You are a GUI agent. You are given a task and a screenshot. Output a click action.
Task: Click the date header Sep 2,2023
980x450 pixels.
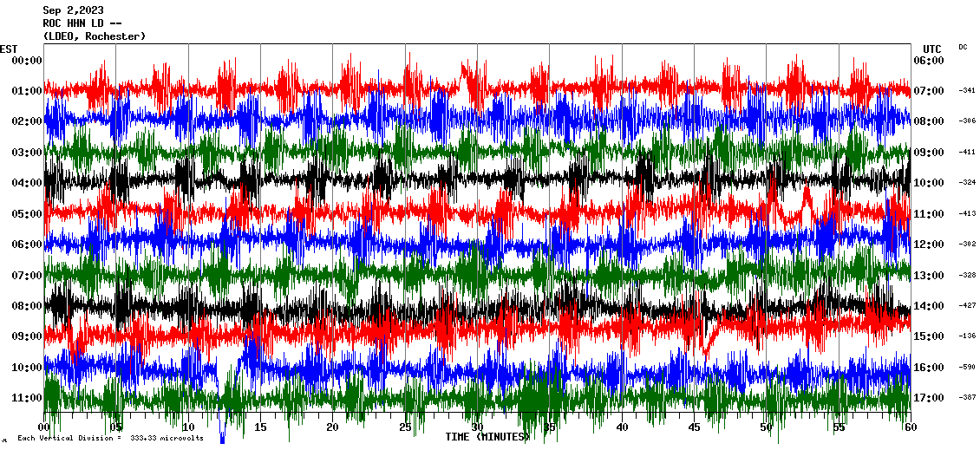point(79,10)
